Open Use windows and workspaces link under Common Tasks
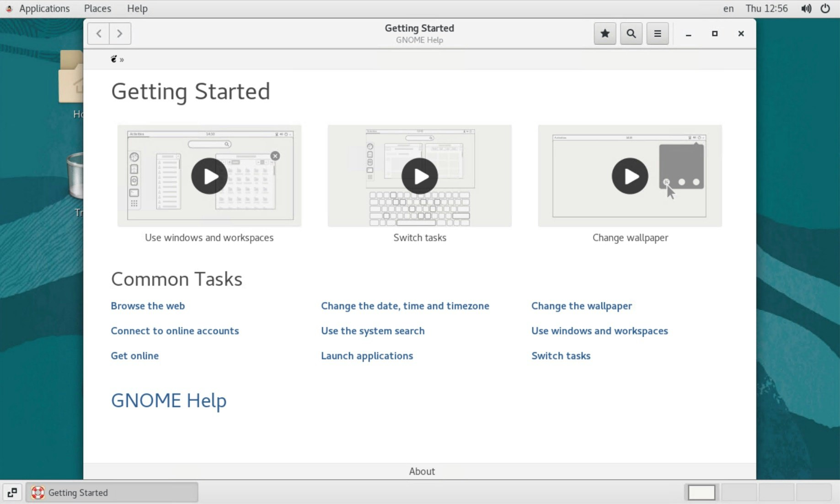The width and height of the screenshot is (840, 504). (599, 331)
